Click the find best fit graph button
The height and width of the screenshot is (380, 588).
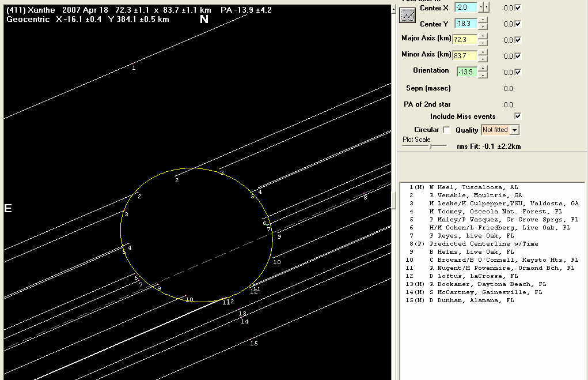point(407,16)
